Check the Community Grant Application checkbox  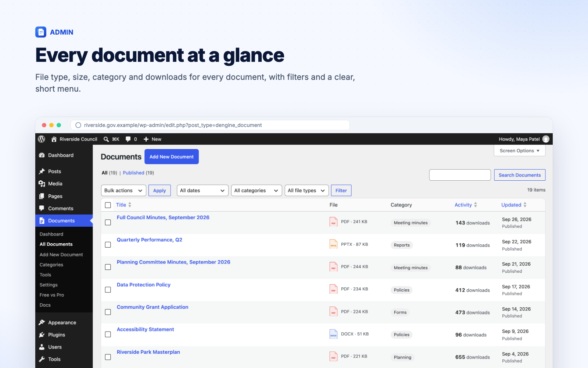(108, 312)
